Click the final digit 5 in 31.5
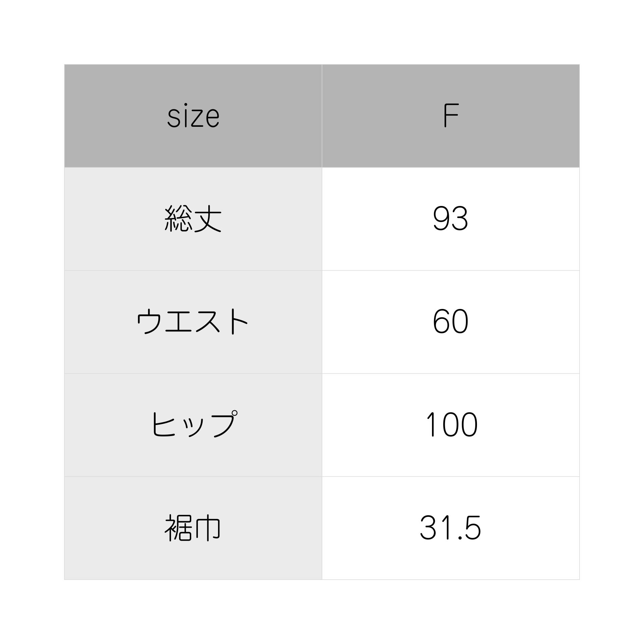644x644 pixels. click(473, 528)
